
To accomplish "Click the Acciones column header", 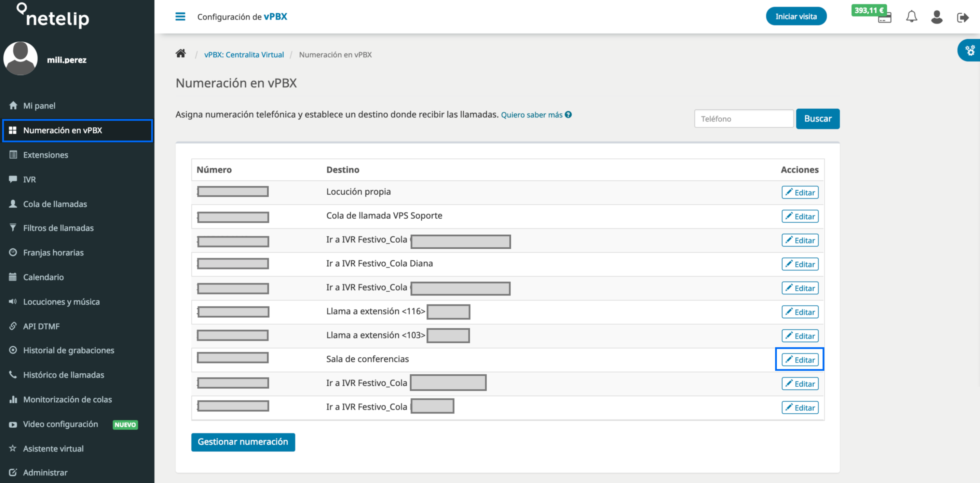I will click(x=799, y=170).
